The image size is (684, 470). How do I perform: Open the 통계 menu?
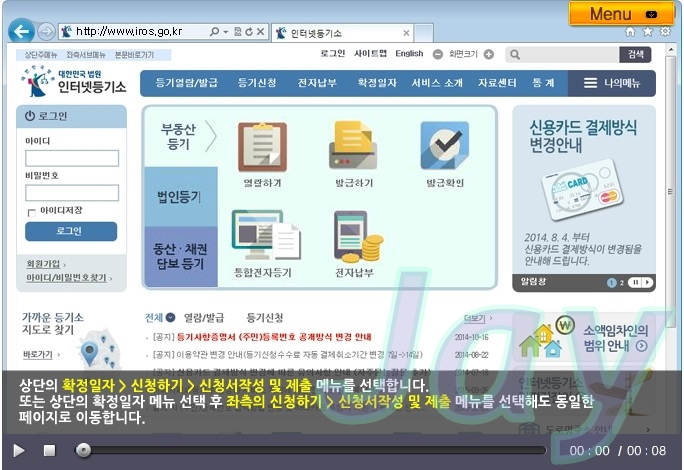coord(543,83)
